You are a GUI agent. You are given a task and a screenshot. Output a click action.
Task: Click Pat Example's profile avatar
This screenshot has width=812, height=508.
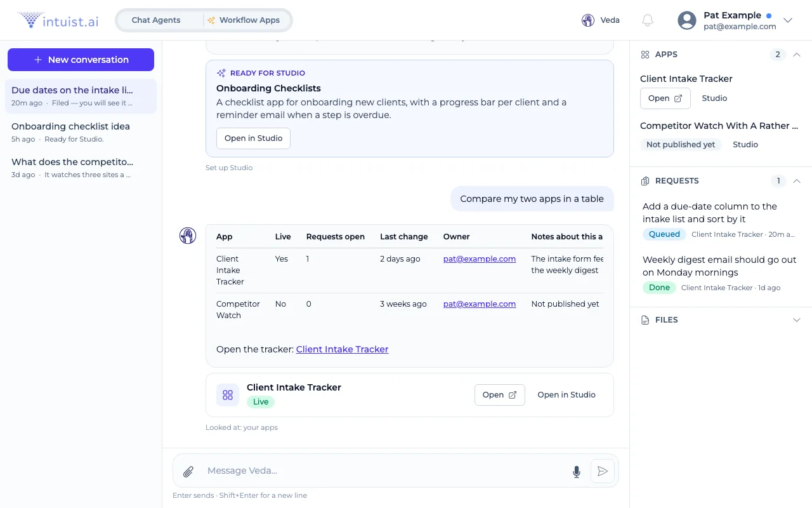point(687,20)
